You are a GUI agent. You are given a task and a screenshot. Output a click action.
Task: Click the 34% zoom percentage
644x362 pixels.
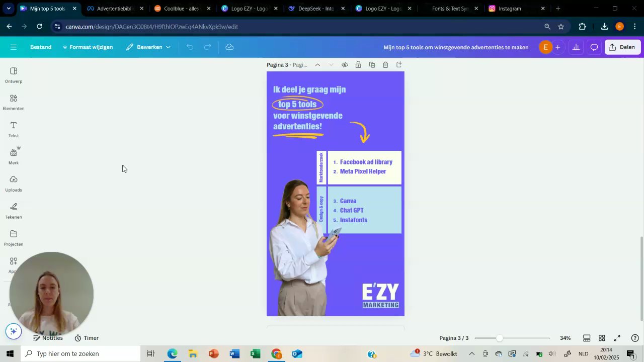pos(565,338)
